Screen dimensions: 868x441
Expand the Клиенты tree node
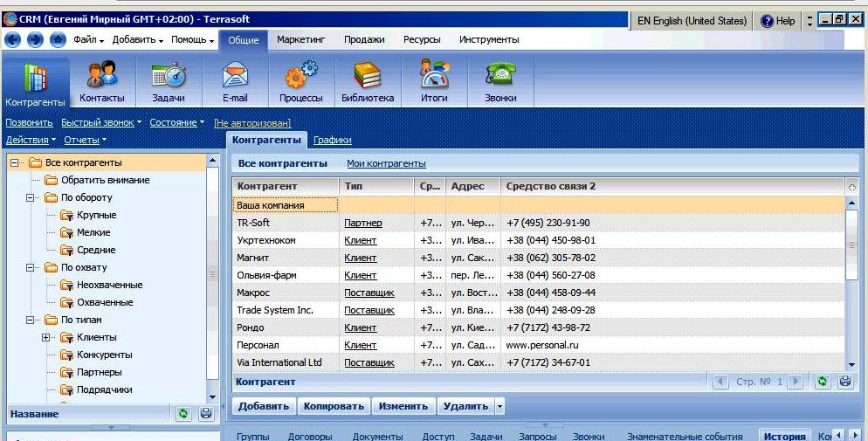click(x=46, y=338)
